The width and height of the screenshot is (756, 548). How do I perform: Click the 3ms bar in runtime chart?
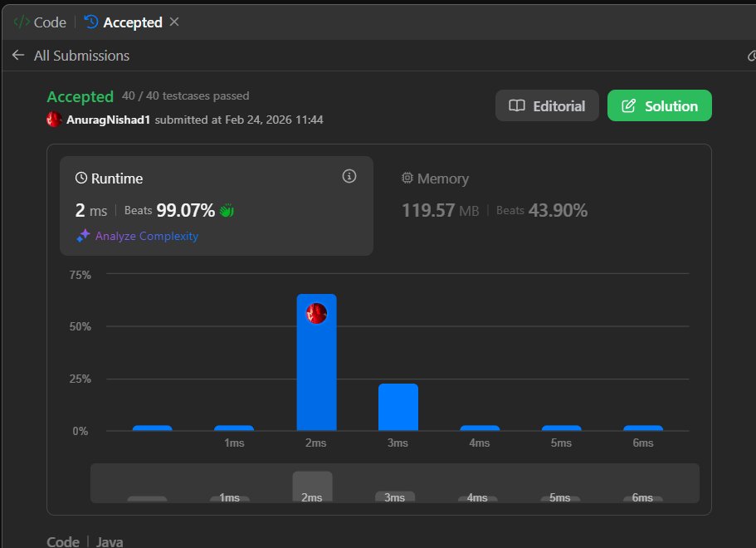[398, 407]
